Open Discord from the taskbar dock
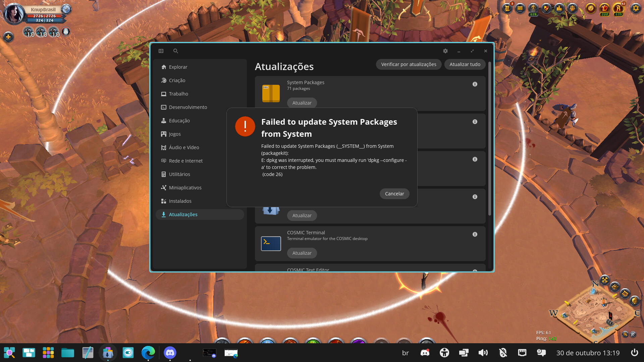The width and height of the screenshot is (644, 362). coord(170,353)
